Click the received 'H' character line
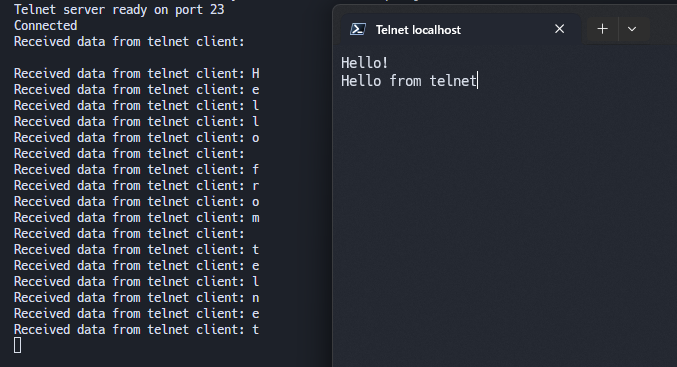 coord(136,73)
